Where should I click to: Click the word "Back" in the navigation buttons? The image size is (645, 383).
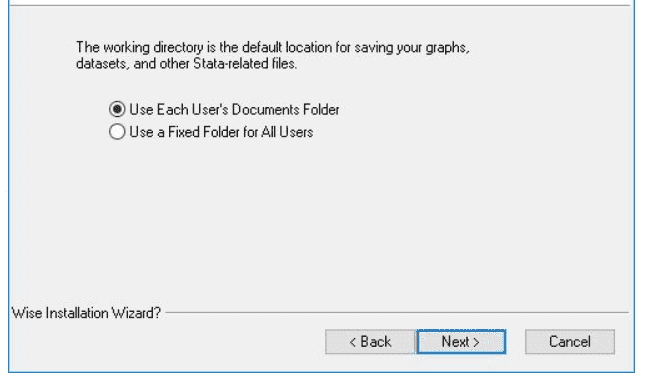click(376, 341)
